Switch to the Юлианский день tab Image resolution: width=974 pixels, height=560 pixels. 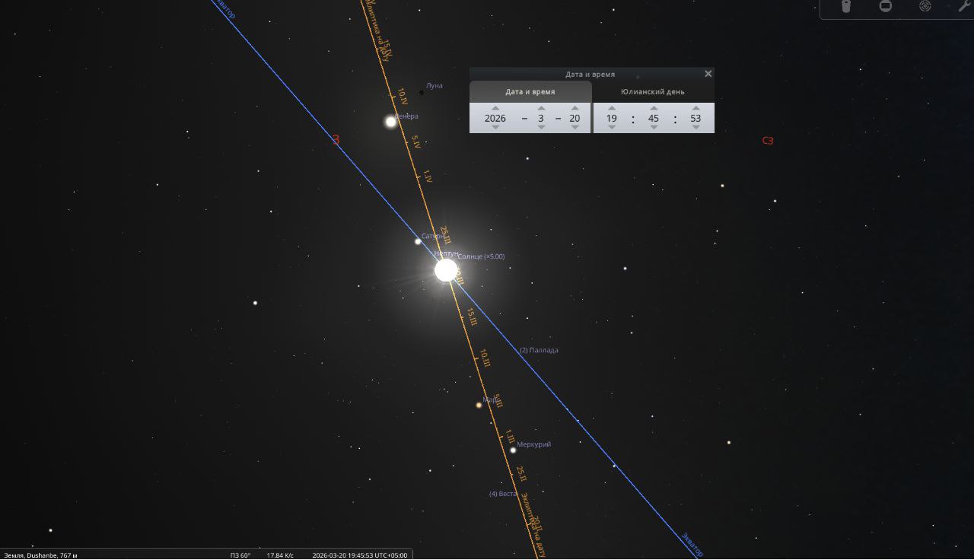[x=652, y=92]
